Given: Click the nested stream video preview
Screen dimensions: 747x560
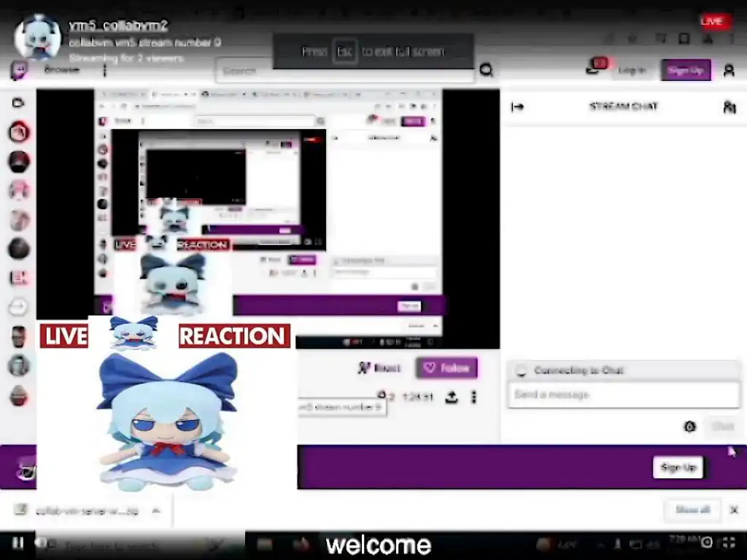Looking at the screenshot, I should 268,219.
